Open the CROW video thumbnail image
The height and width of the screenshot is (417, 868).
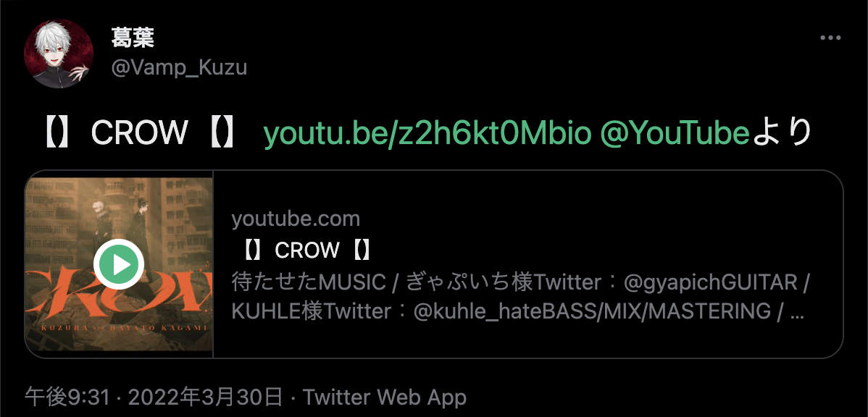click(x=119, y=264)
